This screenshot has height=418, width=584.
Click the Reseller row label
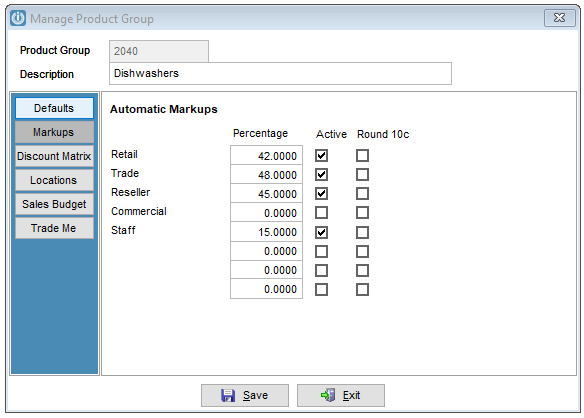click(x=130, y=192)
